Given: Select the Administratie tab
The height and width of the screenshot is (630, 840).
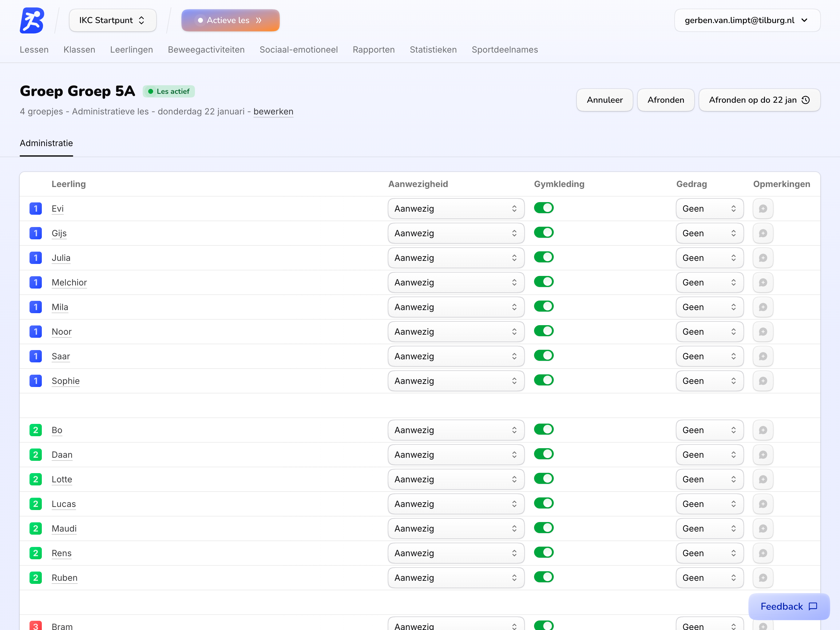Looking at the screenshot, I should coord(46,143).
